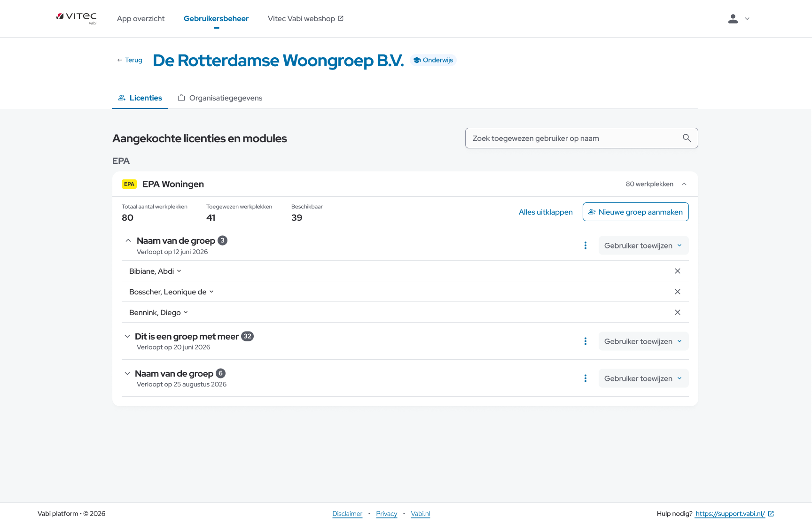812x525 pixels.
Task: Collapse the EPA Woningen 80 werkplekken section
Action: click(x=684, y=184)
